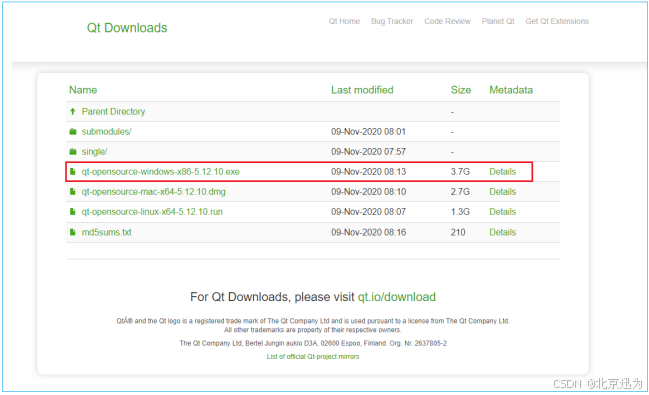Open the submodules/ directory
This screenshot has height=395, width=649.
(106, 132)
